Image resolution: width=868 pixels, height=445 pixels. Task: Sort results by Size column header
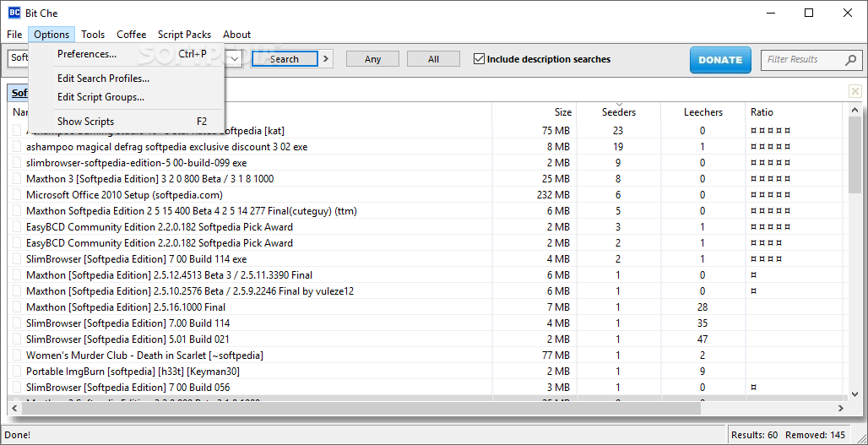[534, 112]
